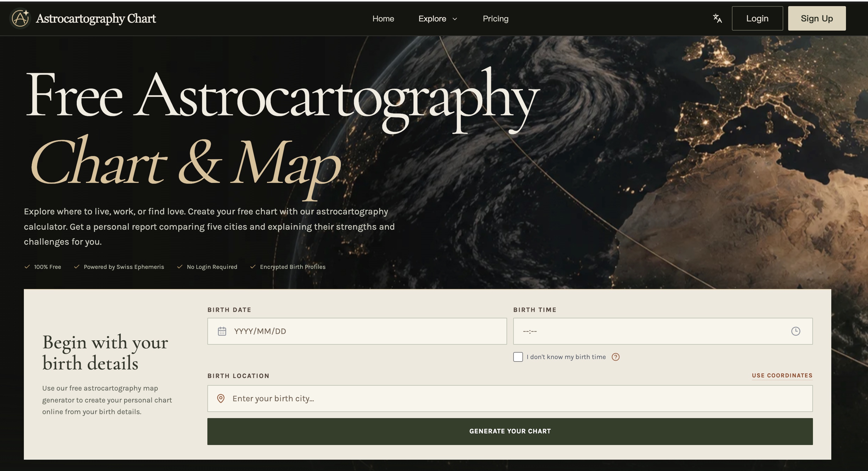Check "I don't know my birth time"
This screenshot has height=471, width=868.
518,357
